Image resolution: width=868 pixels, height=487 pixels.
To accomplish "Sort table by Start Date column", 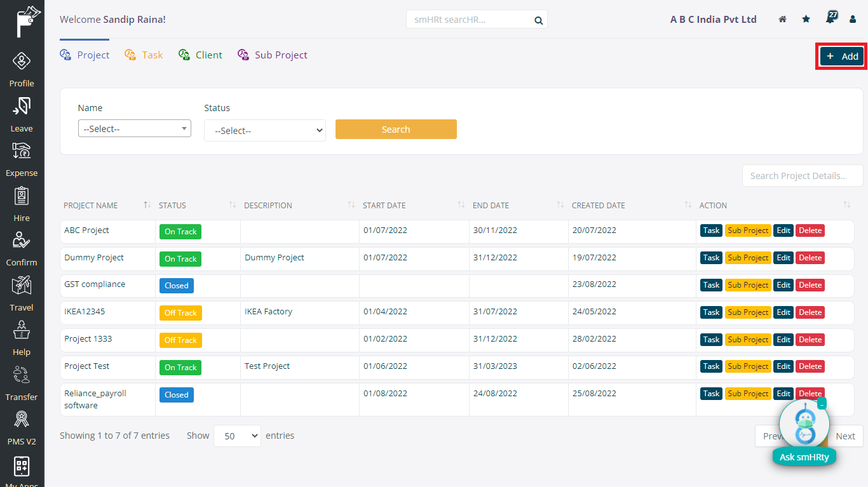I will (x=461, y=205).
